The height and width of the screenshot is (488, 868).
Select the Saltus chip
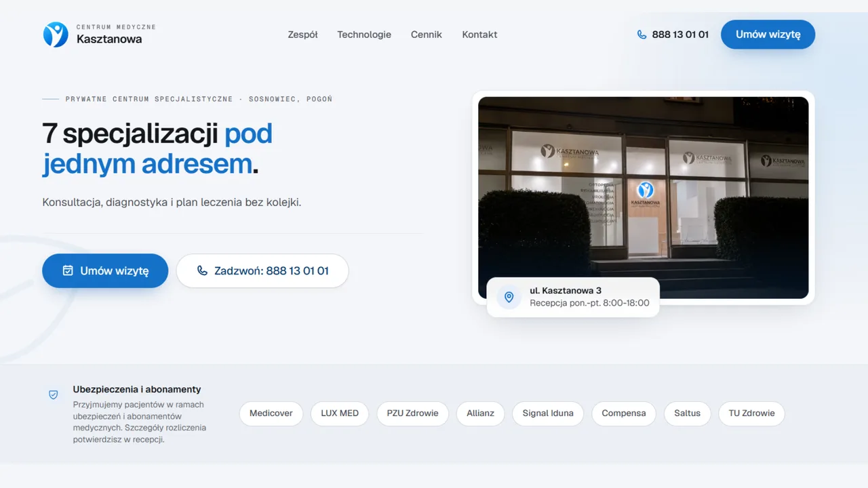687,413
